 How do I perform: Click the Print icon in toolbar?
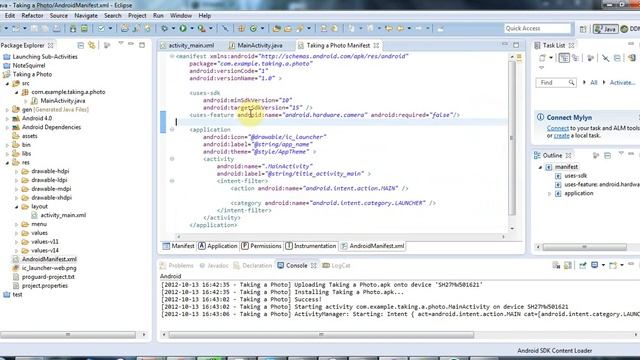[56, 29]
